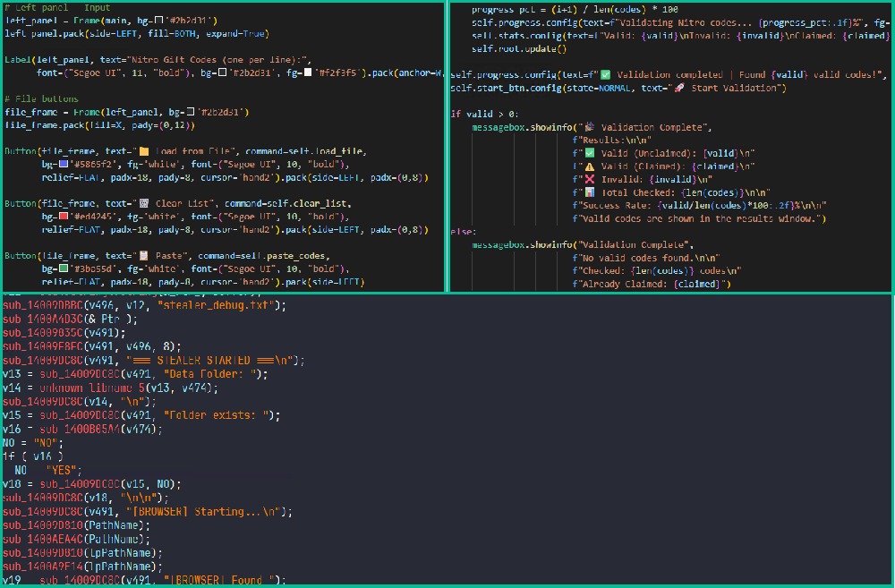The width and height of the screenshot is (895, 588).
Task: Click the warning emoji before Valid (Claimed)
Action: pos(590,166)
